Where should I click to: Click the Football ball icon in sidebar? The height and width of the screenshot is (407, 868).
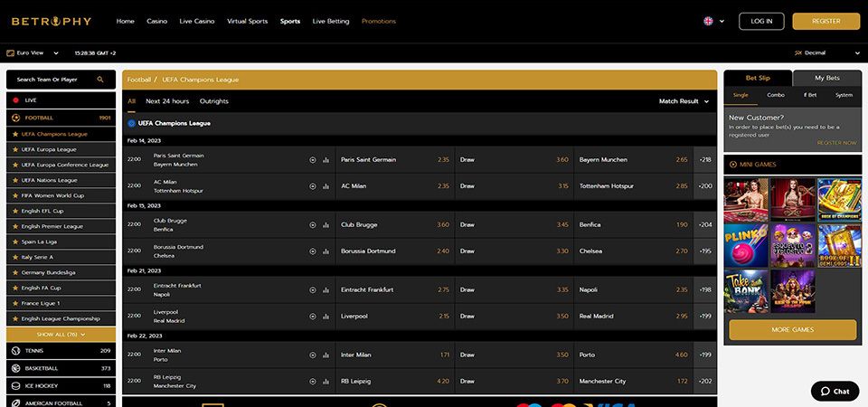coord(15,118)
